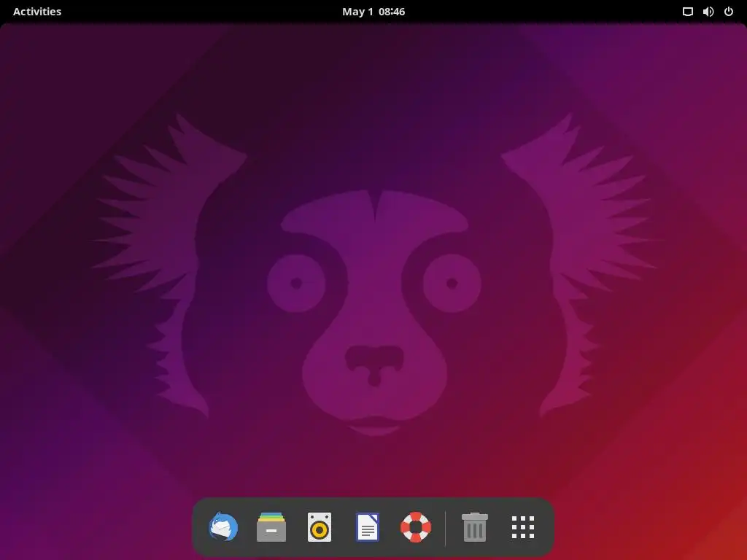Open the Trash from the dock
This screenshot has width=747, height=560.
[474, 526]
